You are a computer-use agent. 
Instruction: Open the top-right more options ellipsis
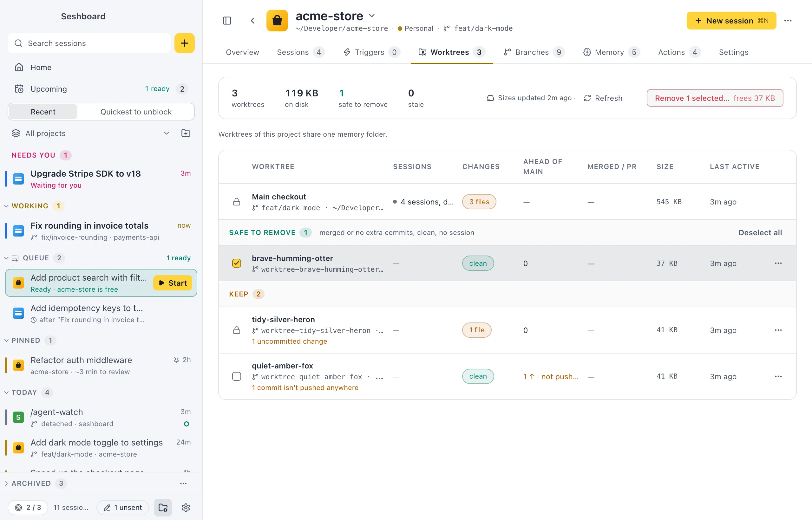788,21
